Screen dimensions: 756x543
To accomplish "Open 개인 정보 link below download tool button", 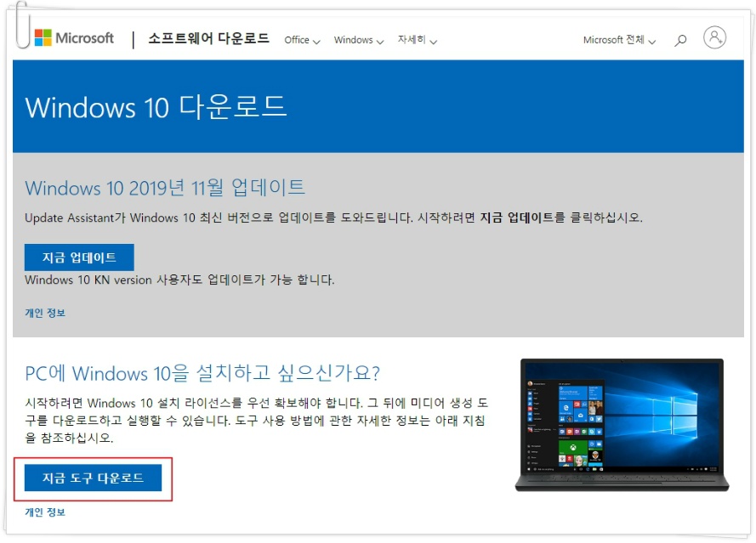I will tap(45, 512).
